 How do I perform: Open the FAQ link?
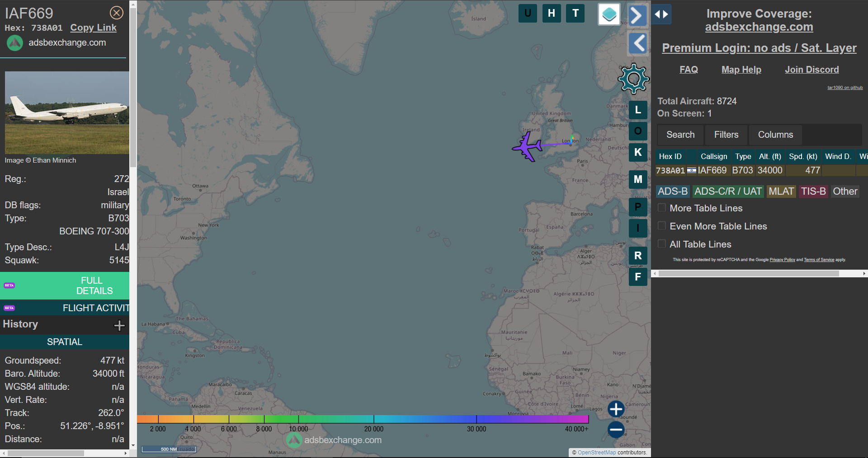[x=689, y=70]
